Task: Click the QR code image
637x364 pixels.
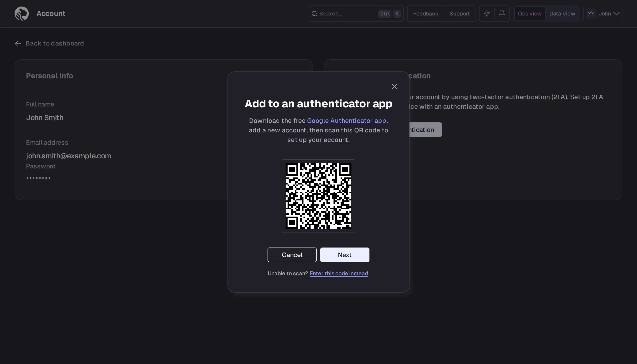Action: [318, 196]
